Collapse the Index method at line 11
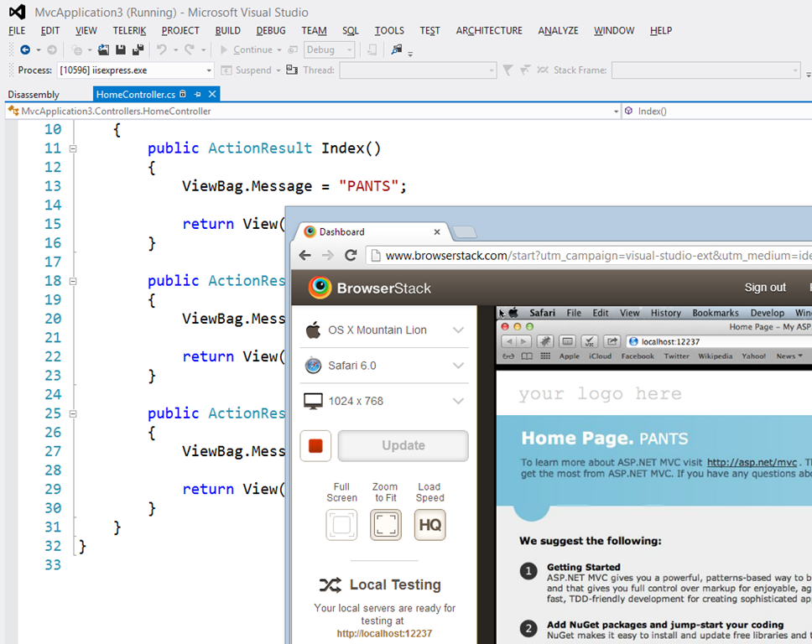812x644 pixels. 73,148
